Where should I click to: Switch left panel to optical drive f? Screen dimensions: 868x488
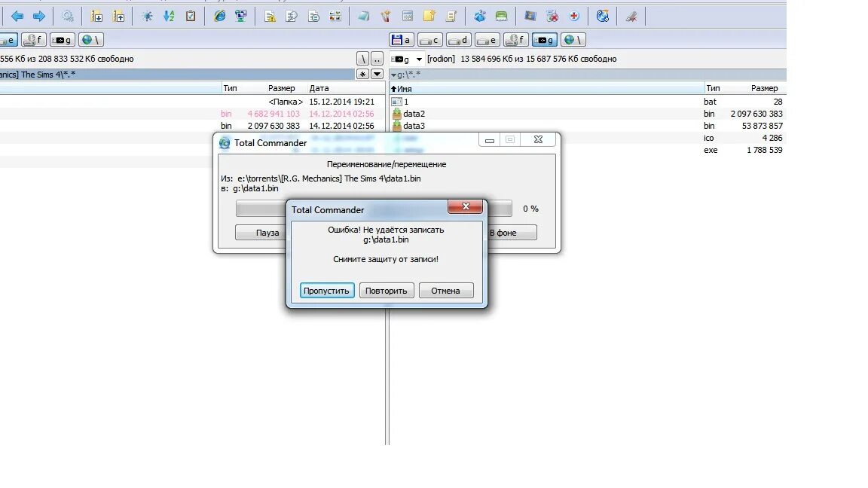[x=33, y=40]
